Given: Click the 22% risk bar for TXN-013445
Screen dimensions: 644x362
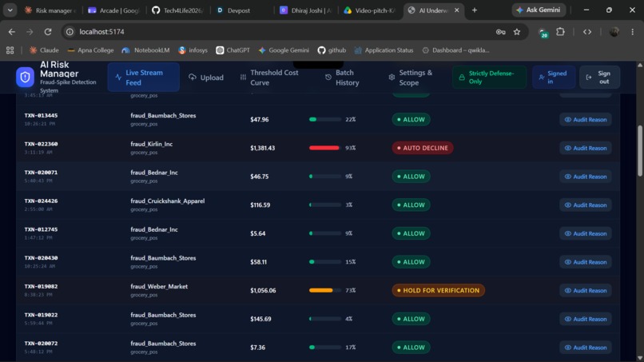Looking at the screenshot, I should click(325, 120).
